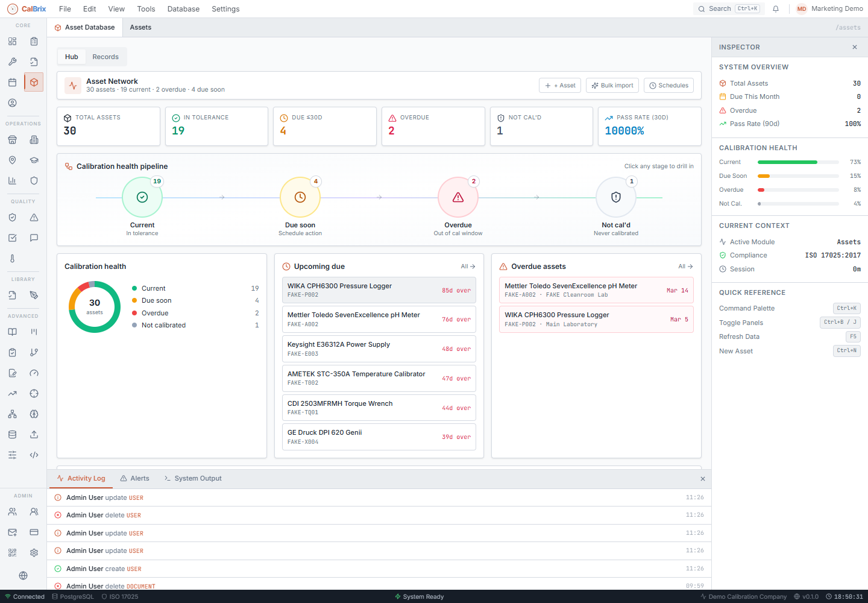Open the bar chart icon in Operations
Screen dimensions: 868x603
coord(12,180)
